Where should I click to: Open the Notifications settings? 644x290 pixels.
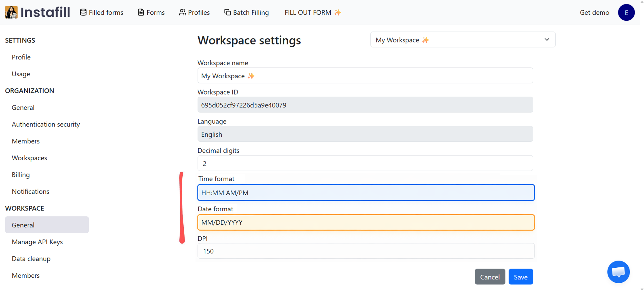tap(30, 191)
